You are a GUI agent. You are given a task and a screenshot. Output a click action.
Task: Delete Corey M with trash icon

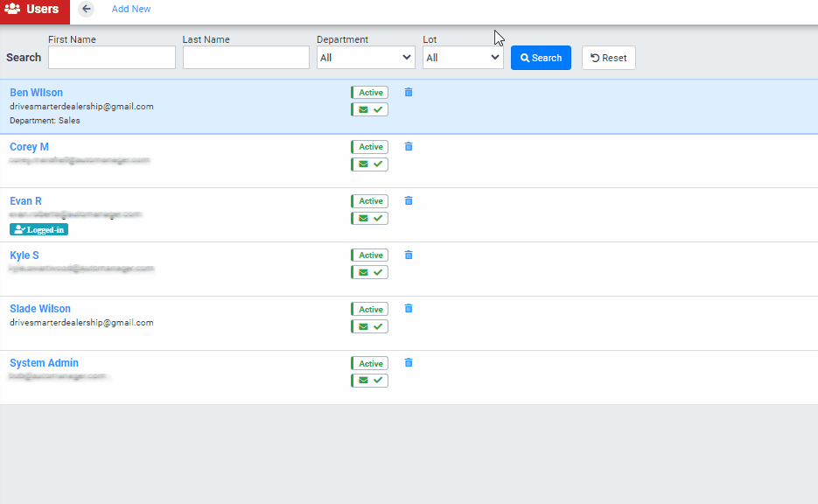tap(409, 147)
